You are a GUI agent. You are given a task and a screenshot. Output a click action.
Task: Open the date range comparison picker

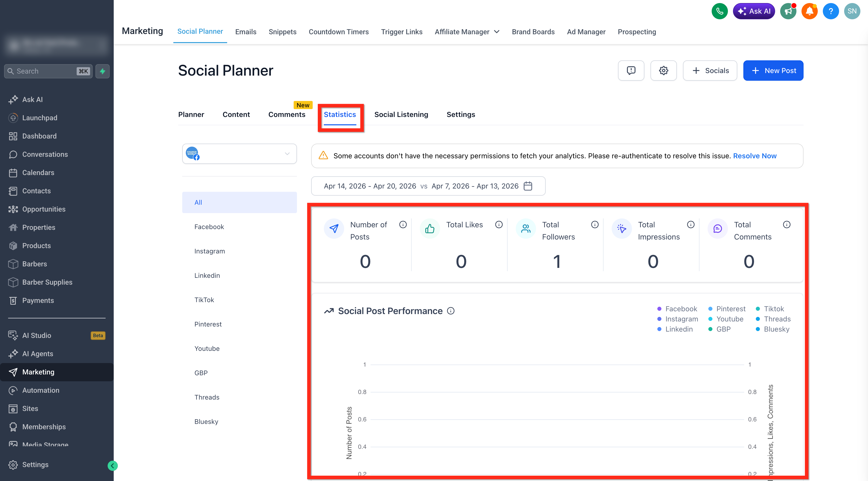tap(428, 186)
